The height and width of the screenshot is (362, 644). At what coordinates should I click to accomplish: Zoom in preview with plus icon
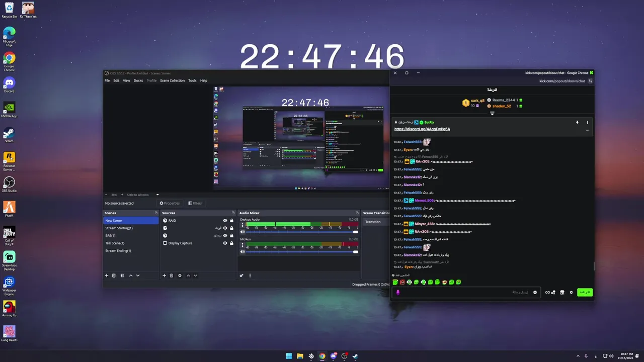[122, 195]
